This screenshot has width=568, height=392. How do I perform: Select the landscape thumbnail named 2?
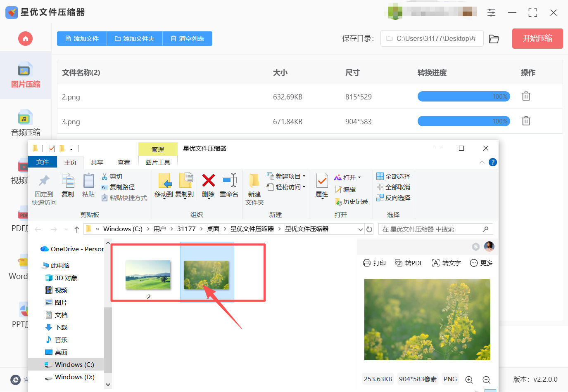click(x=148, y=275)
